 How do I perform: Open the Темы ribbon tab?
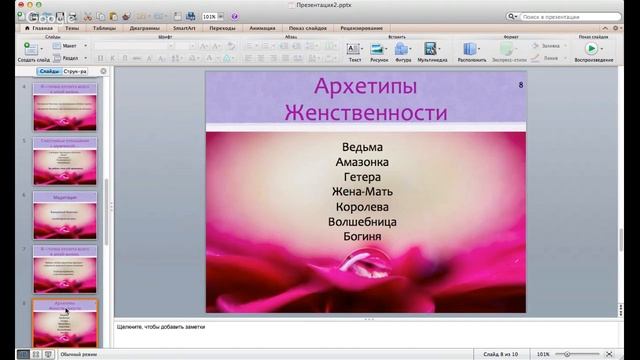tap(72, 28)
